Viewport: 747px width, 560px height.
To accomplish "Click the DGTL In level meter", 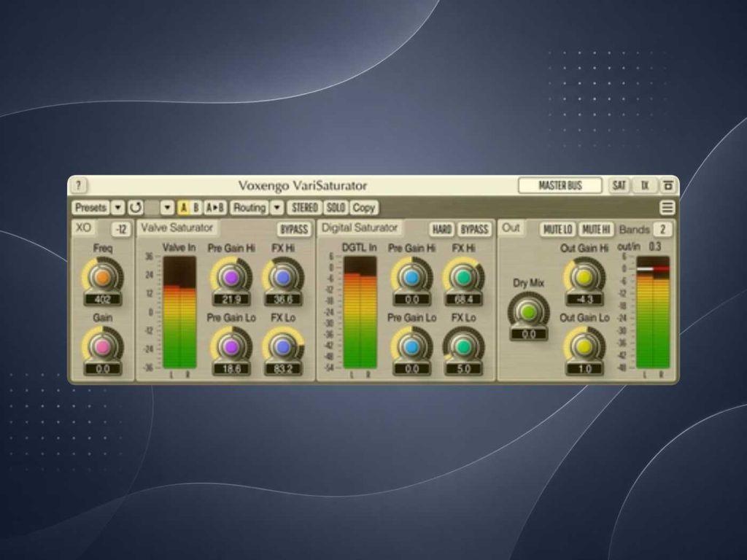I will (360, 312).
